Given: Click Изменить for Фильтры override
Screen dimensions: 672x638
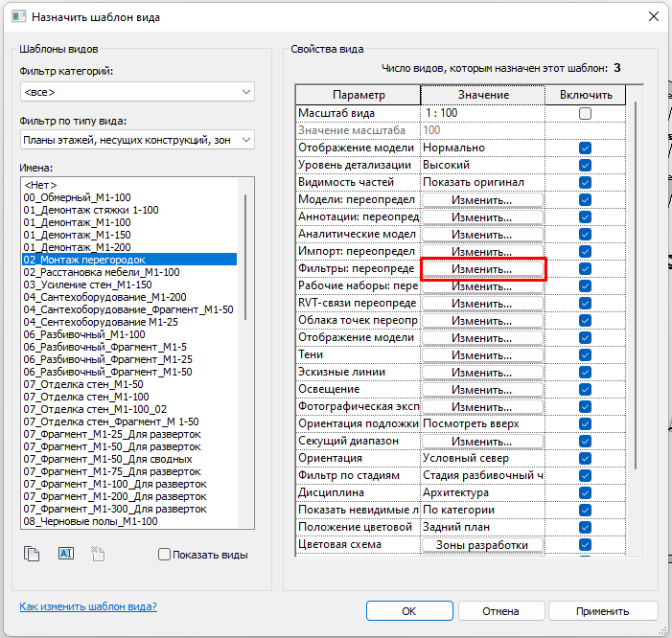Looking at the screenshot, I should pos(482,268).
